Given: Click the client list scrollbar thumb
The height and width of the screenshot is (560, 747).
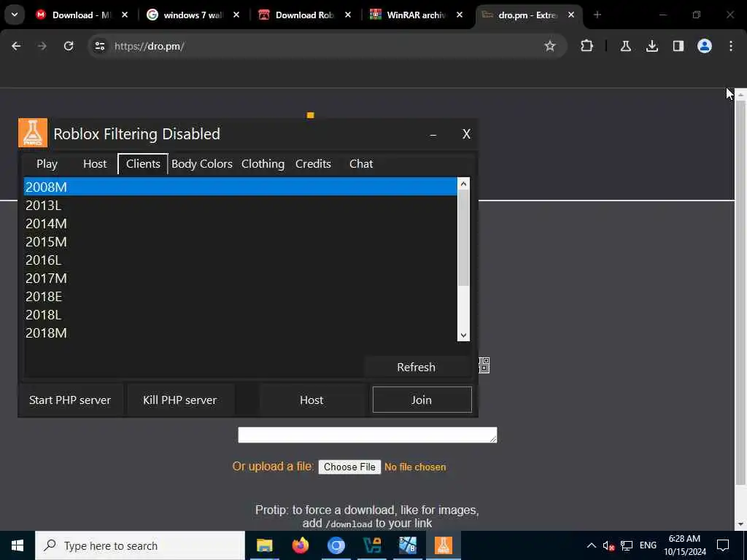Looking at the screenshot, I should pyautogui.click(x=463, y=238).
